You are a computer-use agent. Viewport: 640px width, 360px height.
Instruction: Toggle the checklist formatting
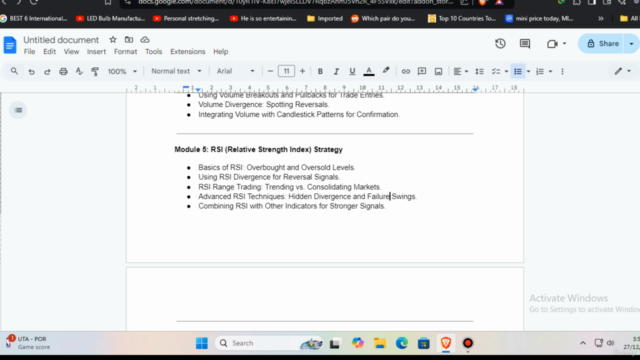pyautogui.click(x=496, y=71)
